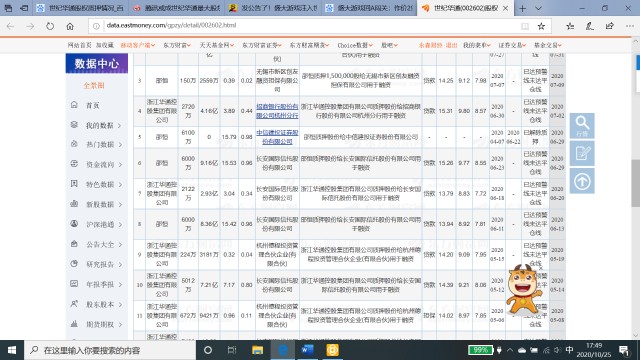Image resolution: width=640 pixels, height=360 pixels.
Task: Close the cartoon ox mascot popup
Action: point(541,268)
